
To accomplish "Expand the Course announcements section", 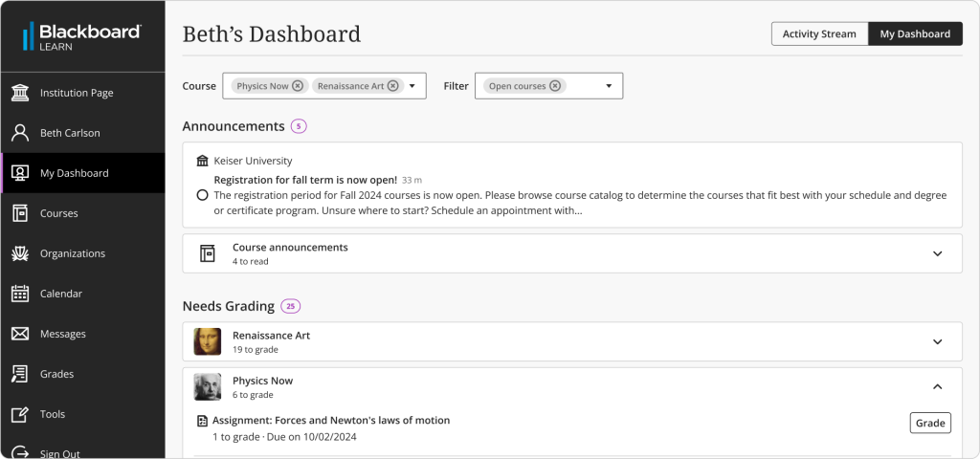I will [937, 253].
